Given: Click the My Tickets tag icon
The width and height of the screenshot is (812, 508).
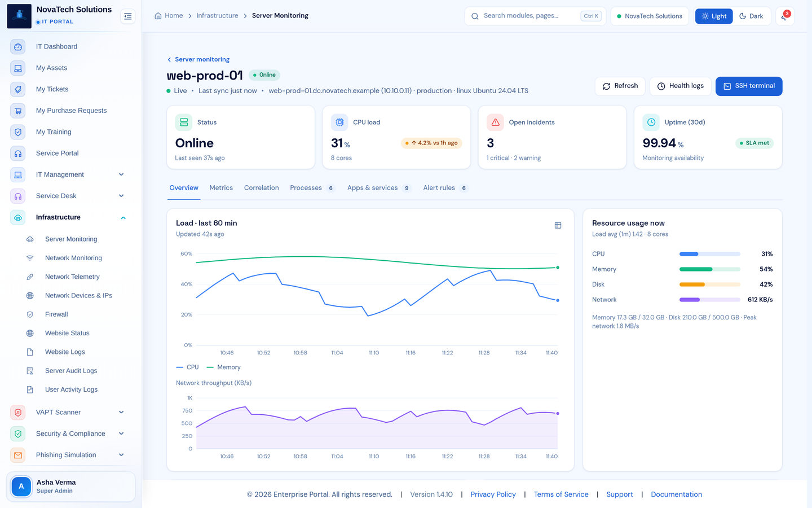Looking at the screenshot, I should click(18, 90).
